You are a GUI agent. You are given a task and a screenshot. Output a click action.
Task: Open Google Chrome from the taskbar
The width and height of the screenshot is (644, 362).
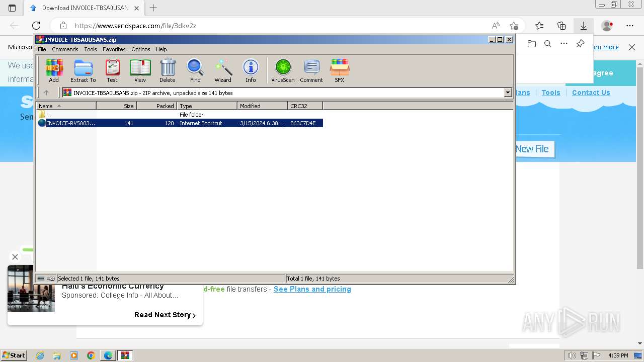click(91, 355)
